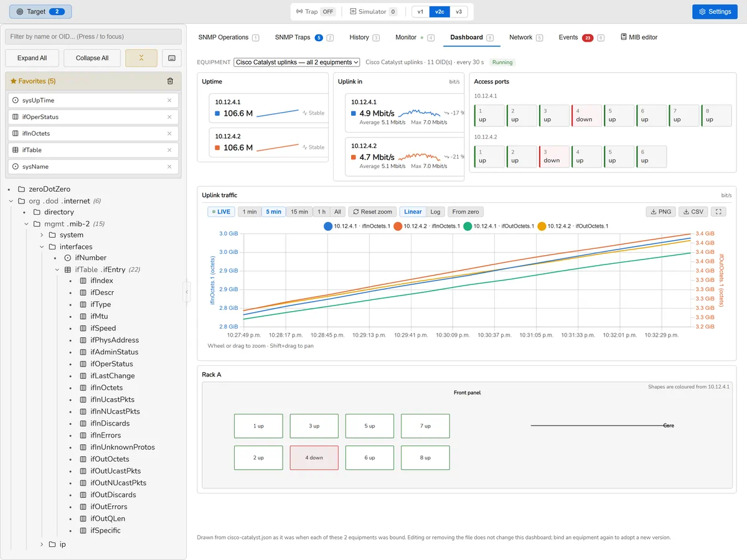Click the sidebar collapse handle
The height and width of the screenshot is (560, 747).
pyautogui.click(x=186, y=291)
